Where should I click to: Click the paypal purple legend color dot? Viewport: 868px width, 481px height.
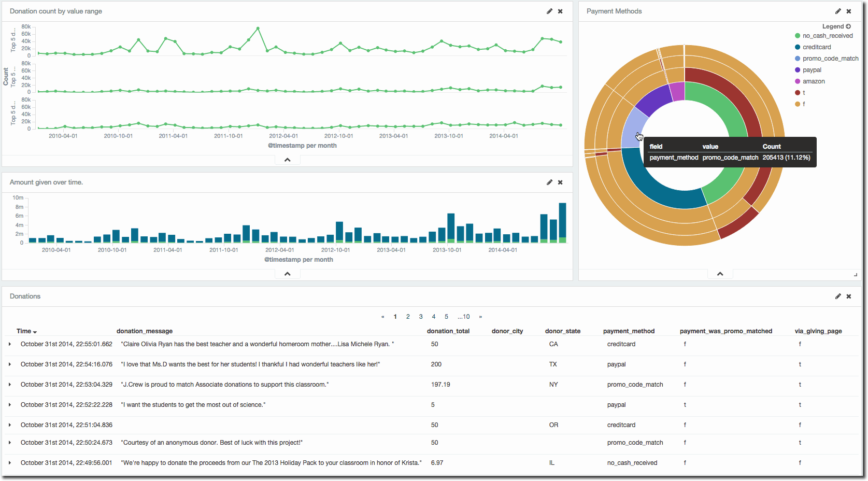point(798,70)
